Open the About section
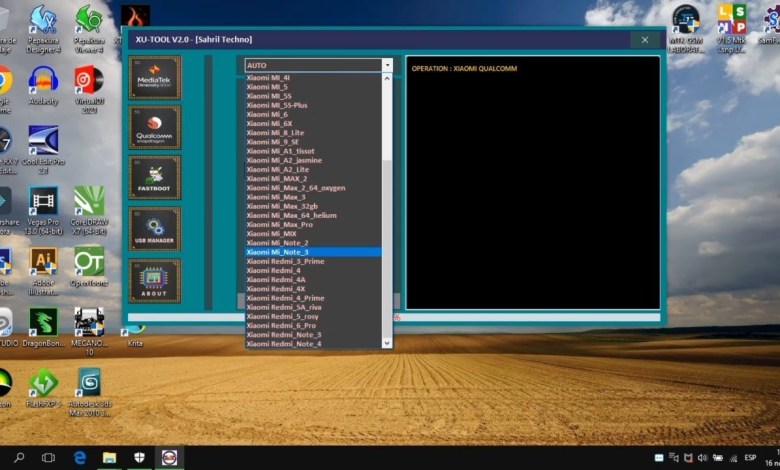780x470 pixels. [155, 281]
